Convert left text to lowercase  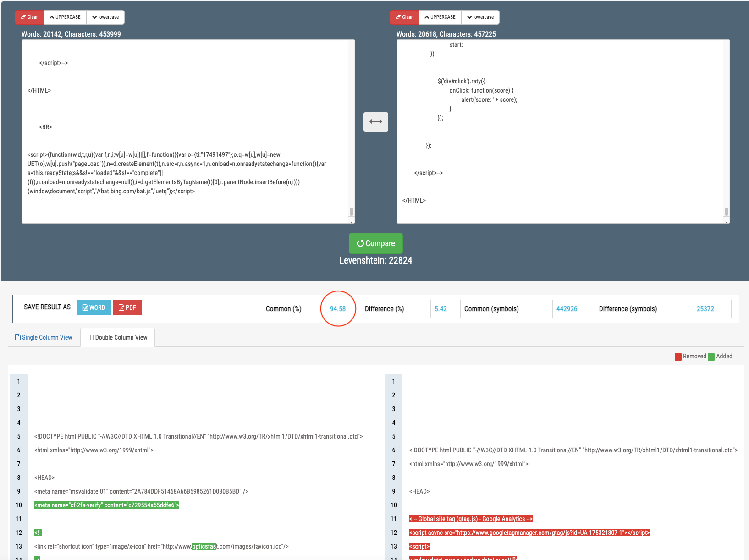coord(105,17)
